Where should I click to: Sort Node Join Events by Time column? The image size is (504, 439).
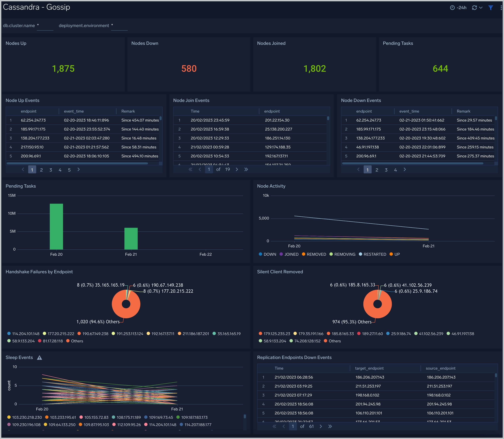click(x=195, y=111)
